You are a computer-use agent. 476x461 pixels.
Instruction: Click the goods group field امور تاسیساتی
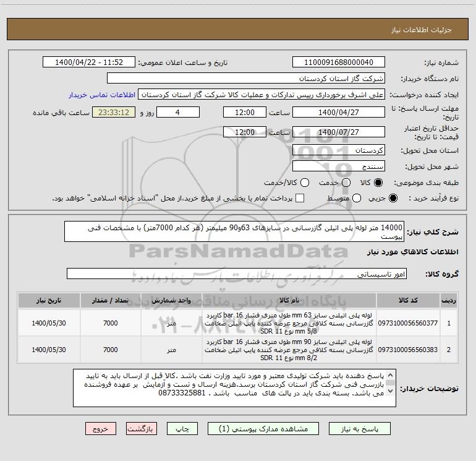(x=237, y=274)
